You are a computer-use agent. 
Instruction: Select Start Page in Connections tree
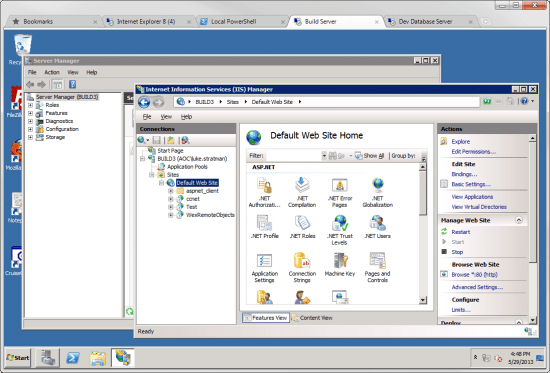pos(170,151)
